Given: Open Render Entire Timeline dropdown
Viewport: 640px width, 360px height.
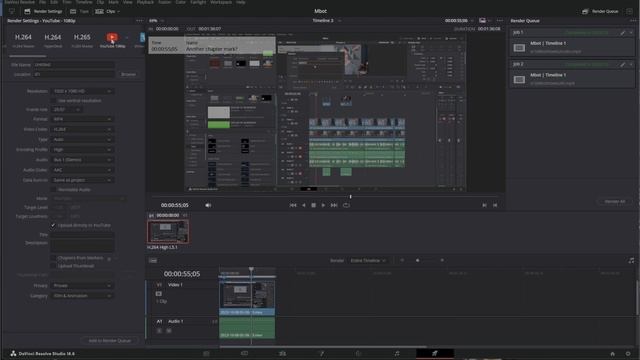Looking at the screenshot, I should pos(368,260).
